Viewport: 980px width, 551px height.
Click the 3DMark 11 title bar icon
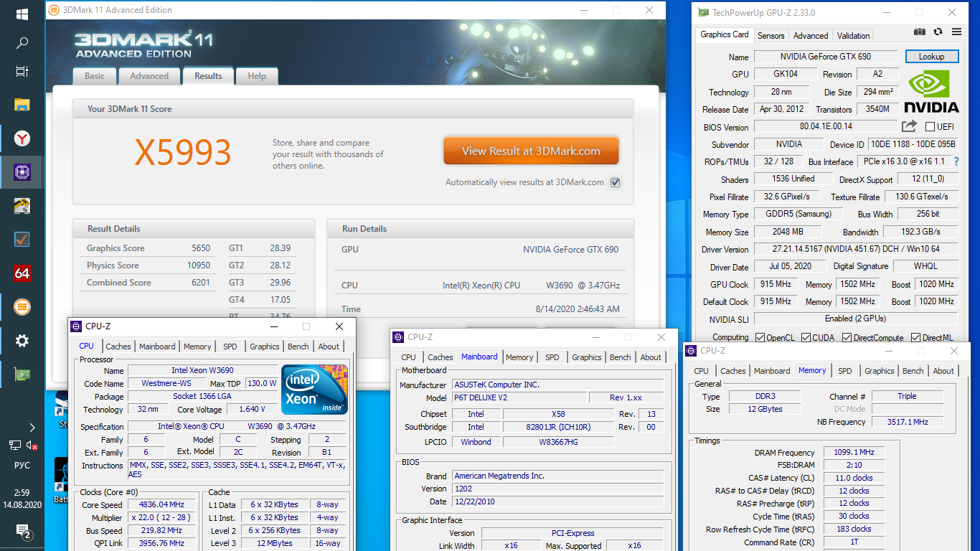54,10
